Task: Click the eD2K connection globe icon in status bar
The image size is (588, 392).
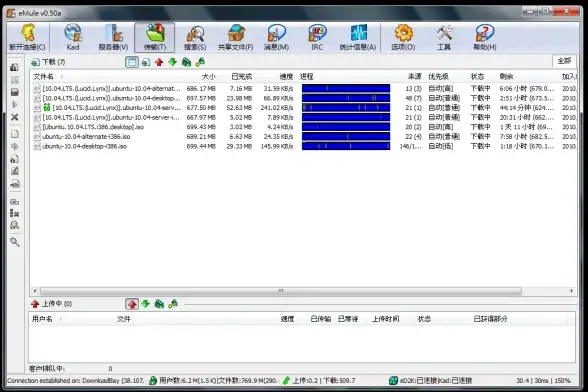Action: [x=393, y=380]
